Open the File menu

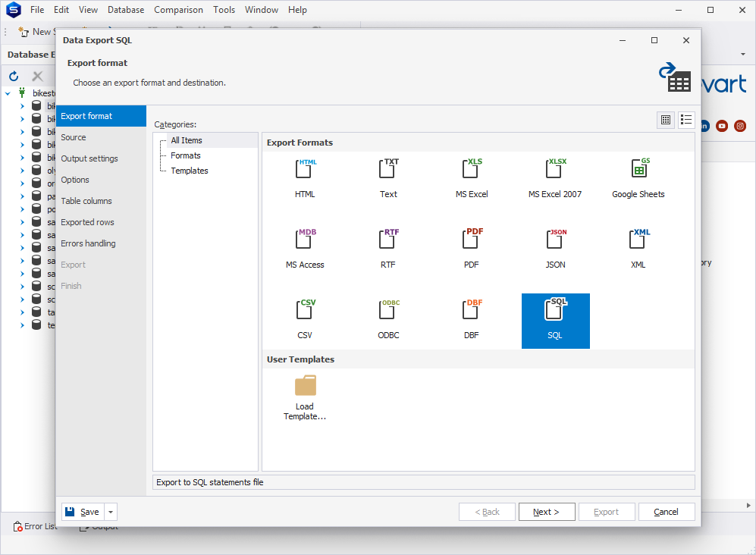click(37, 10)
